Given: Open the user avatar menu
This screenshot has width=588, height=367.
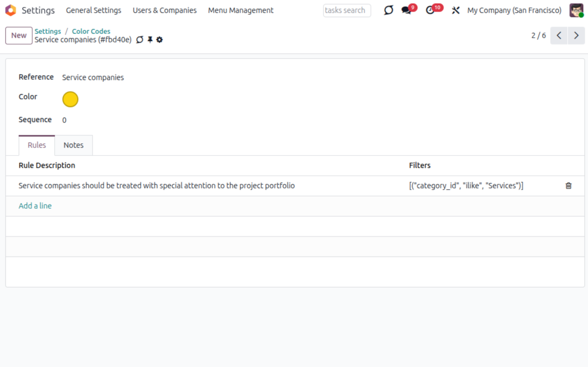Looking at the screenshot, I should pyautogui.click(x=576, y=10).
